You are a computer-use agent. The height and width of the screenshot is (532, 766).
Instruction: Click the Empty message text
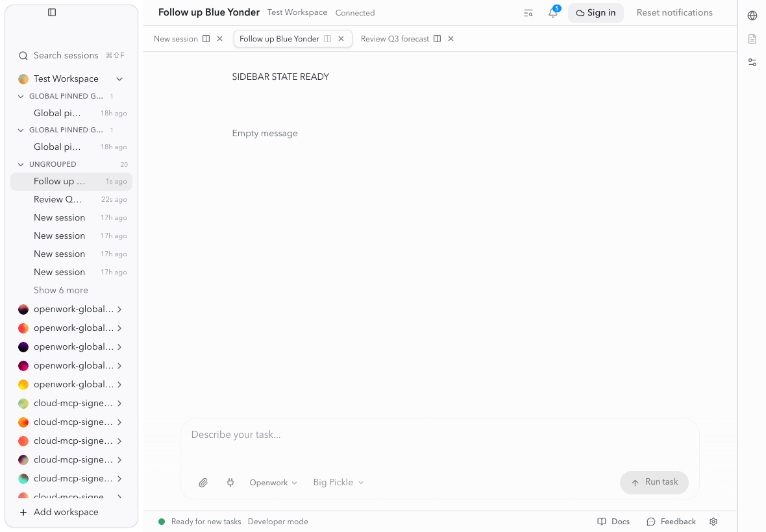coord(265,134)
